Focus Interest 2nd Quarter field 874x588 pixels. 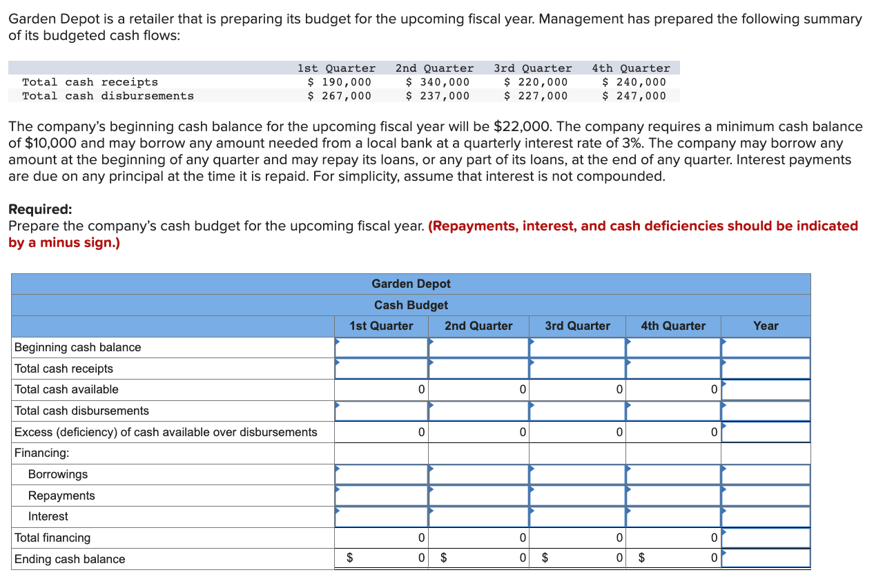coord(478,516)
